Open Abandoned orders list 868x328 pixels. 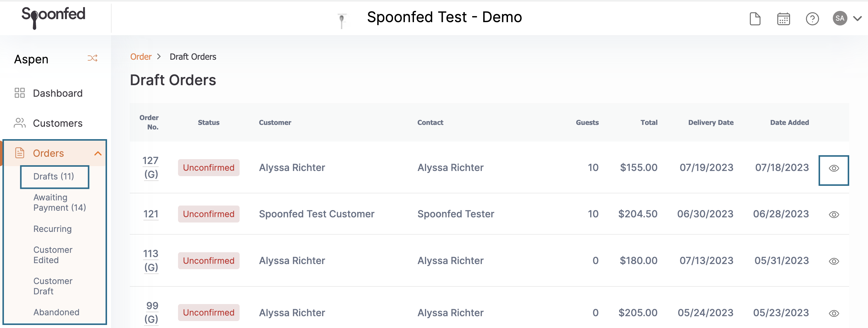tap(56, 312)
